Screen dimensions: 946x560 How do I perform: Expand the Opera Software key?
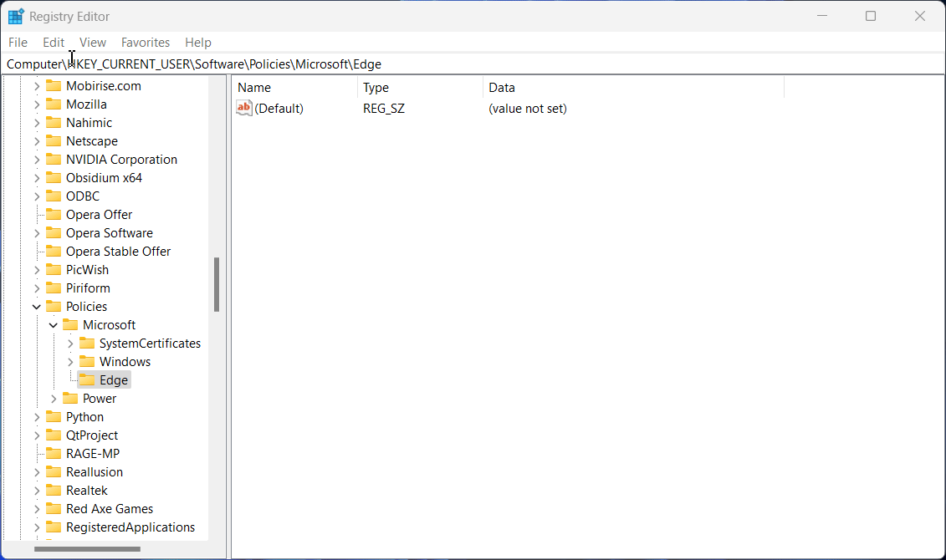click(x=37, y=233)
